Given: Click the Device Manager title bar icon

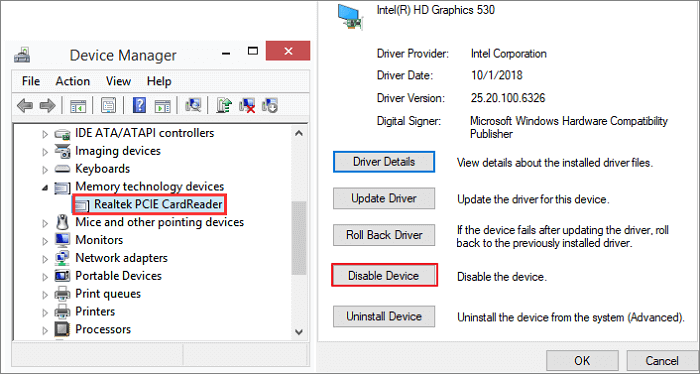Looking at the screenshot, I should coord(22,54).
